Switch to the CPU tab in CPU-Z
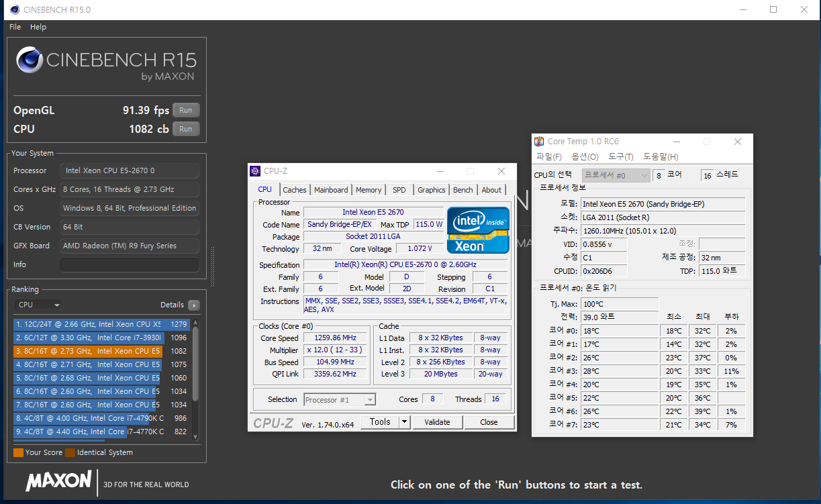This screenshot has width=821, height=504. (x=264, y=190)
